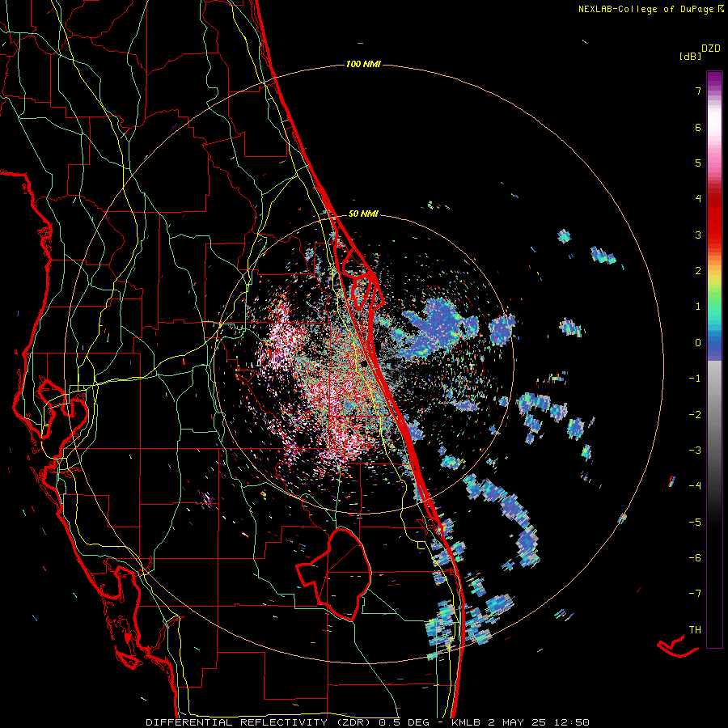
Task: Click the 100 NMI range ring label
Action: click(x=363, y=64)
